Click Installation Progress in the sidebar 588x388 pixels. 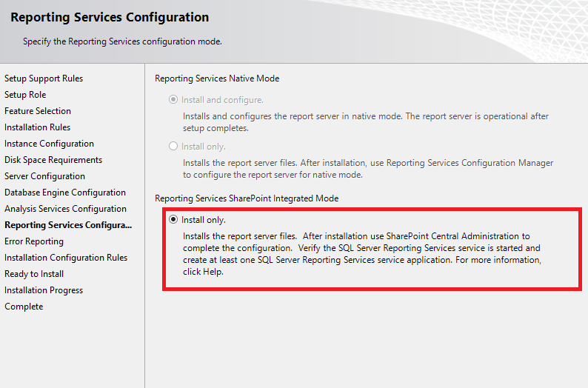coord(44,290)
